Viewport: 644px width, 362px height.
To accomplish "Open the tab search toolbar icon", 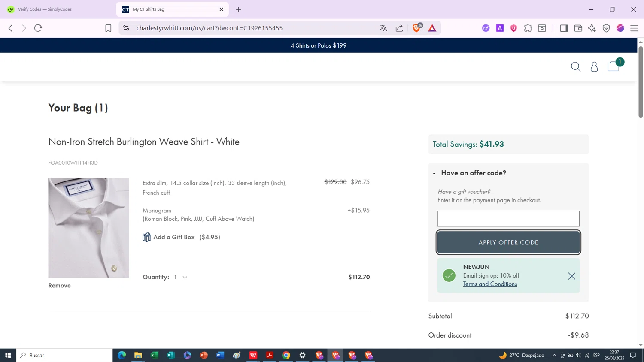I will [x=542, y=28].
